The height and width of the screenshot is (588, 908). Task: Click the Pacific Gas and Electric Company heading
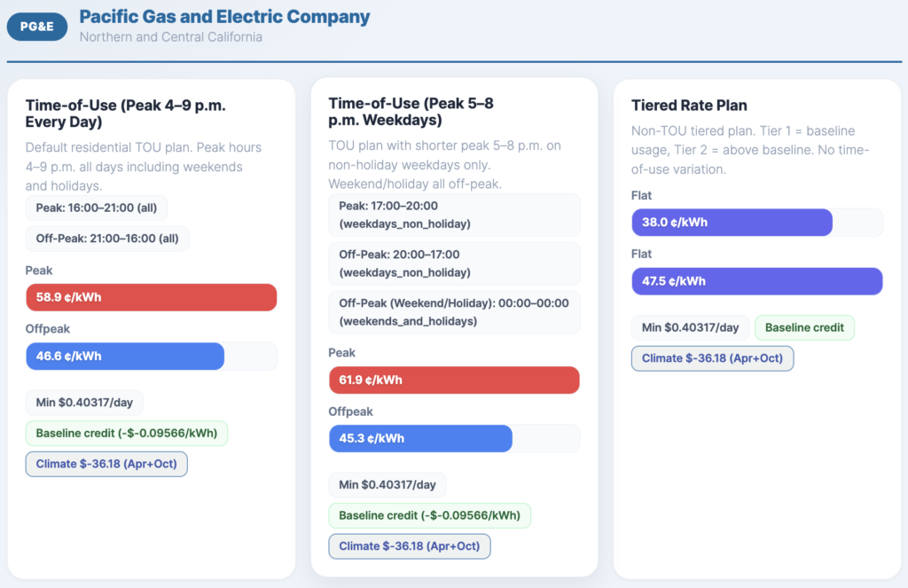click(x=224, y=17)
